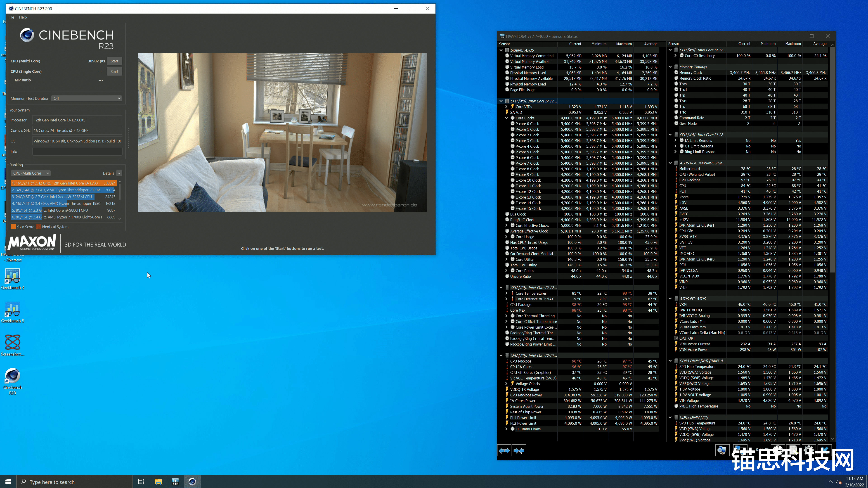The image size is (868, 488).
Task: Select ranking row AMD Ryzen 7 1700X
Action: pos(64,217)
